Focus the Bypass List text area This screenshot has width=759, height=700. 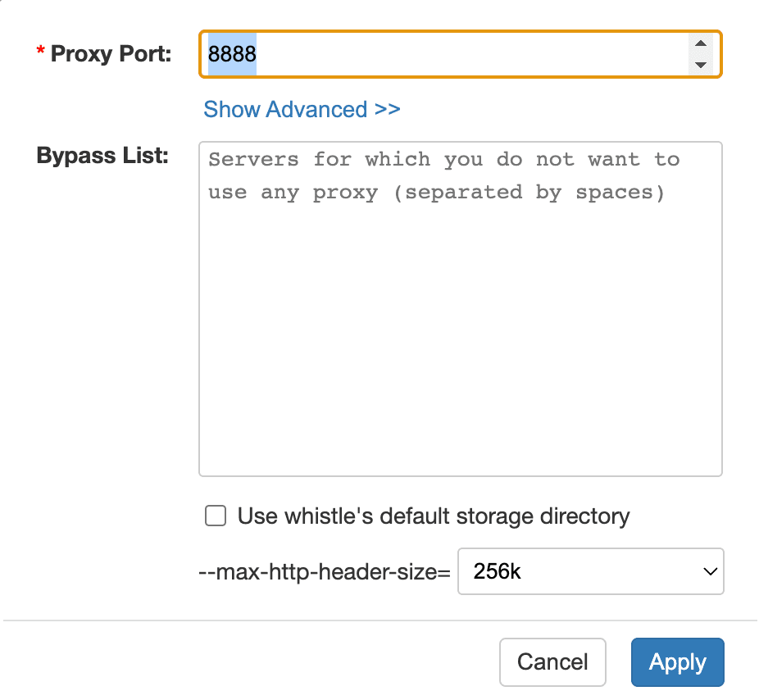point(460,309)
